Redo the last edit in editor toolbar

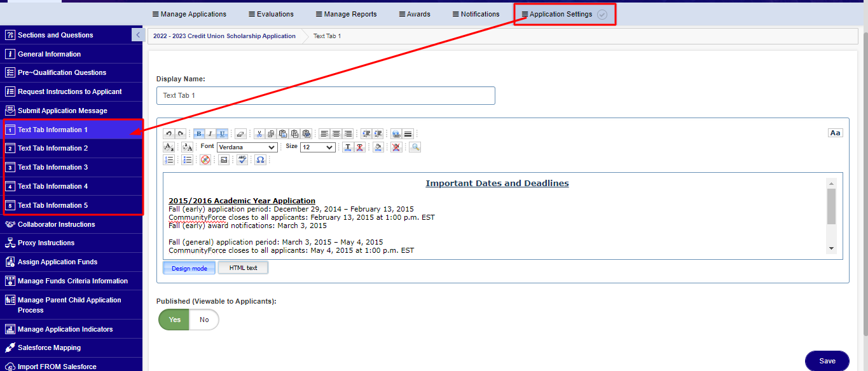point(181,133)
